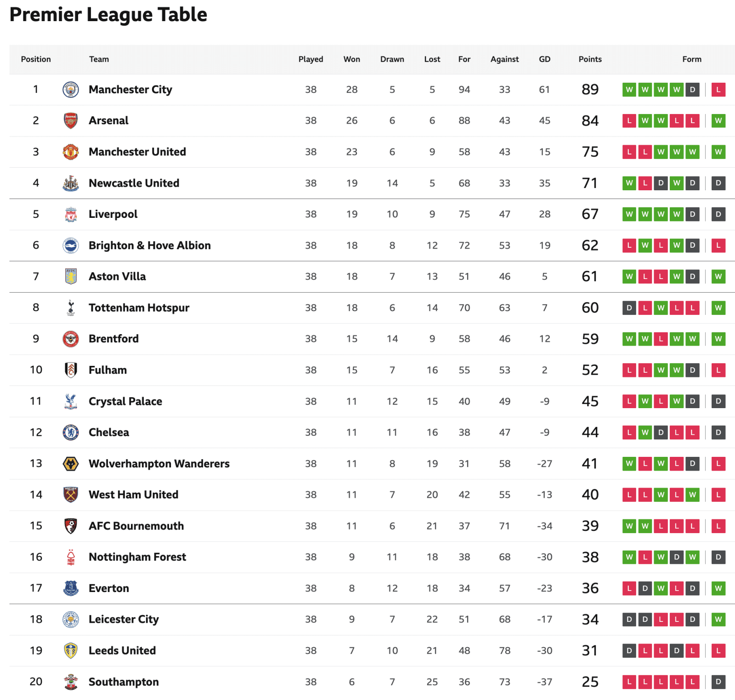Click the Leeds United crest
This screenshot has height=700, width=735.
pos(71,650)
